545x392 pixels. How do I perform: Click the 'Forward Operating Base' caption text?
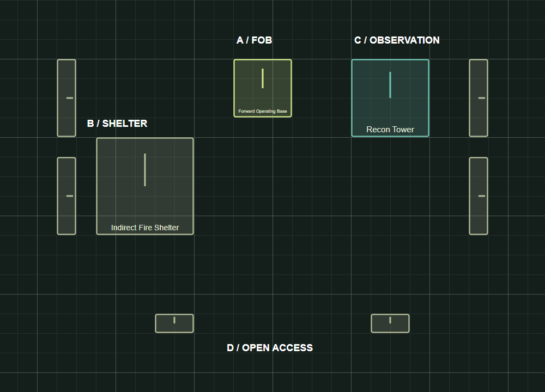(263, 111)
